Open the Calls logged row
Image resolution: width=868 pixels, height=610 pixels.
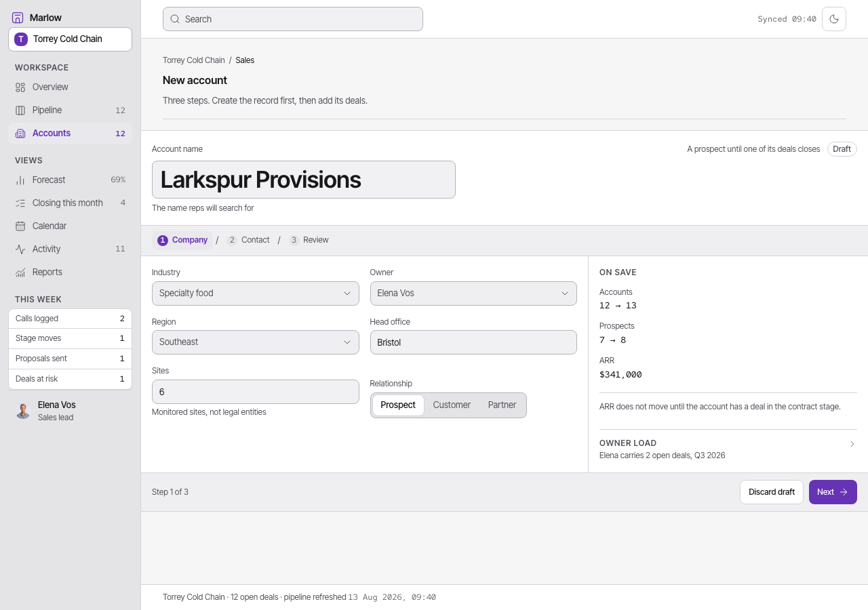[x=70, y=319]
